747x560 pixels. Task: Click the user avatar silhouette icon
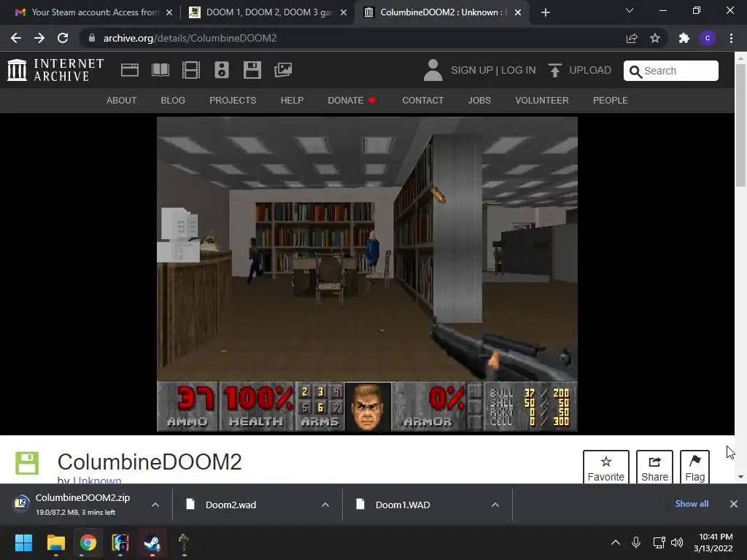[x=433, y=70]
